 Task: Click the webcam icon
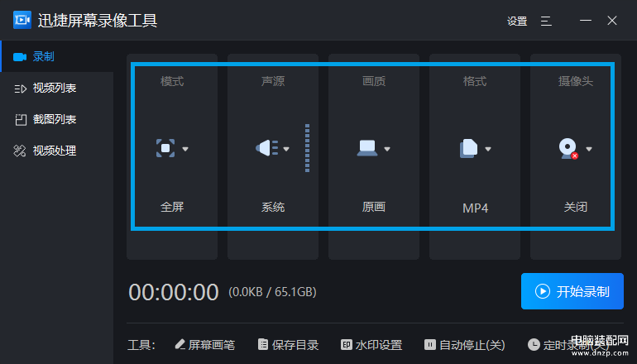pos(568,149)
